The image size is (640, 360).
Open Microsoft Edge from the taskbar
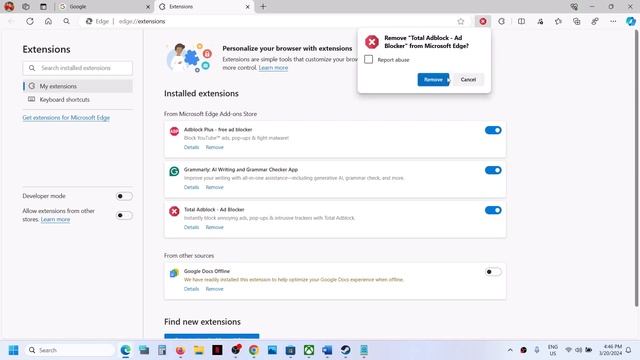pyautogui.click(x=125, y=350)
